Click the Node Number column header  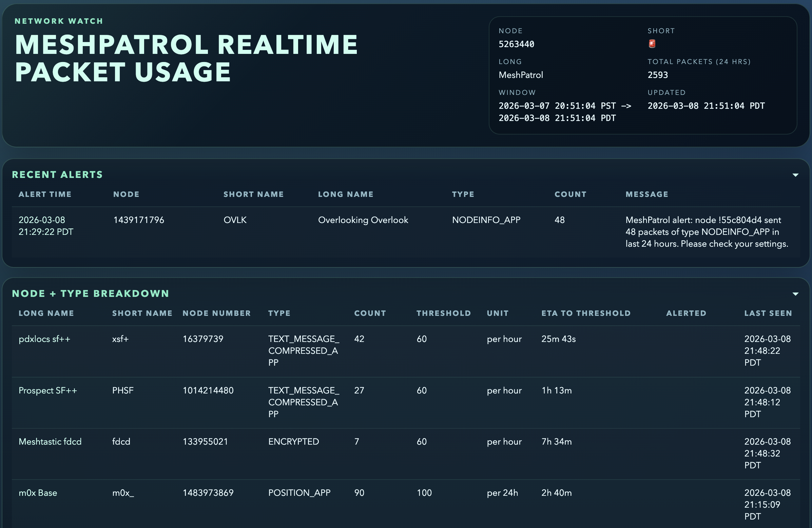217,313
